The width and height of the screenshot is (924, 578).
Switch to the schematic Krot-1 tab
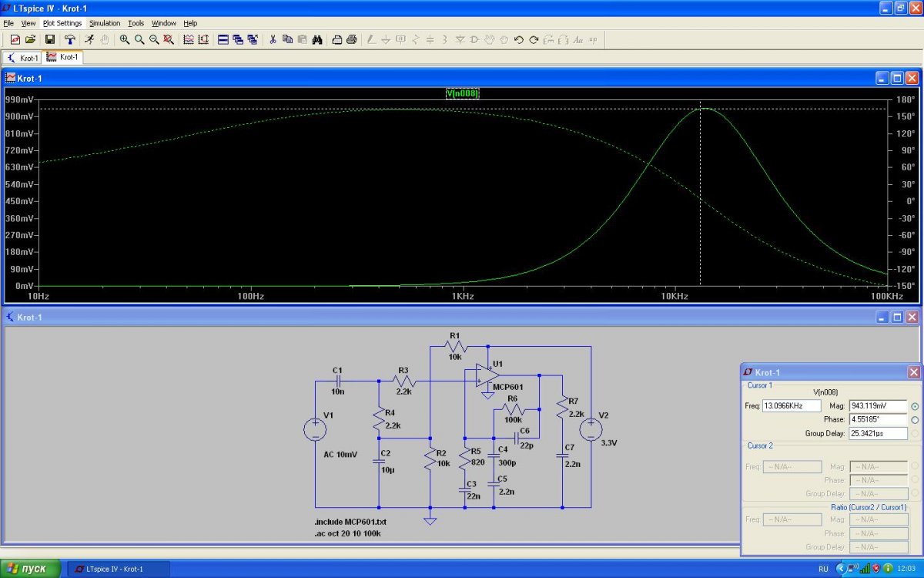coord(22,58)
